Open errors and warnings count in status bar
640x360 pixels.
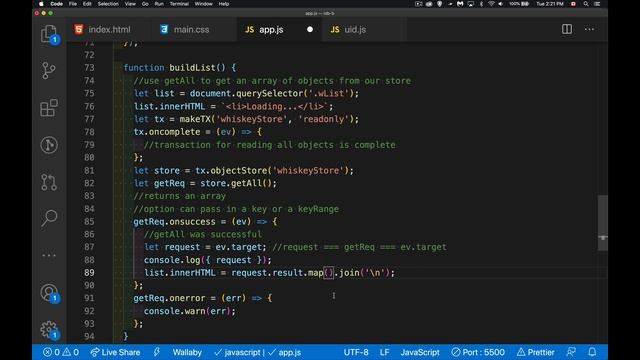(61, 352)
